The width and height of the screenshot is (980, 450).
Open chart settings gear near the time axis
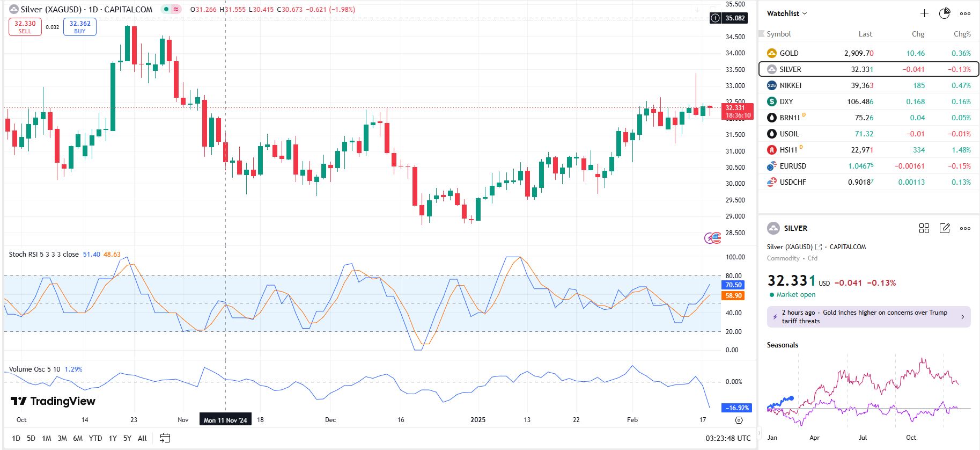[739, 420]
